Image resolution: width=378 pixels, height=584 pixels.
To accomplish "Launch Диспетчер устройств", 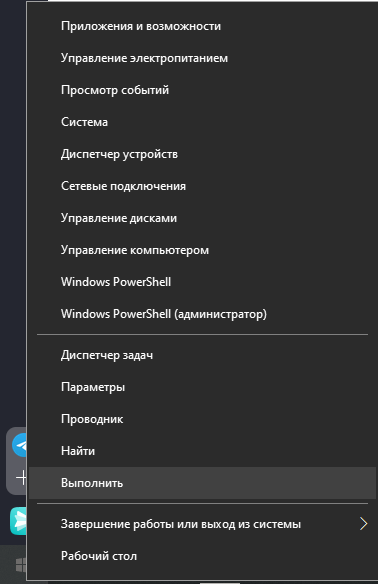I will 119,154.
